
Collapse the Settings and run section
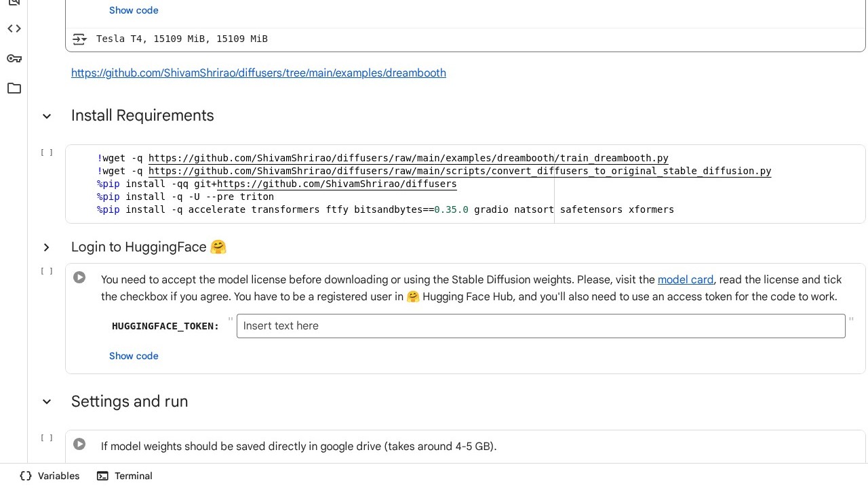[x=47, y=402]
